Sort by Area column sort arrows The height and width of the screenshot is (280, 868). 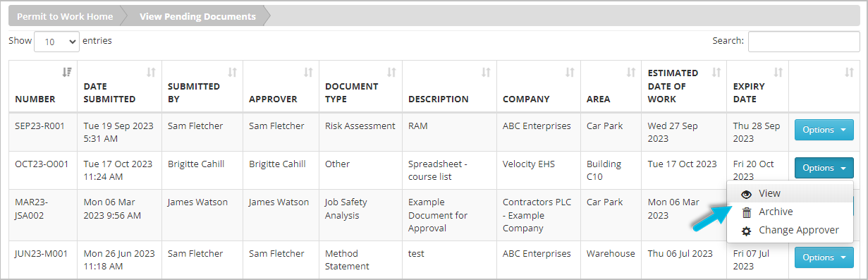point(631,73)
